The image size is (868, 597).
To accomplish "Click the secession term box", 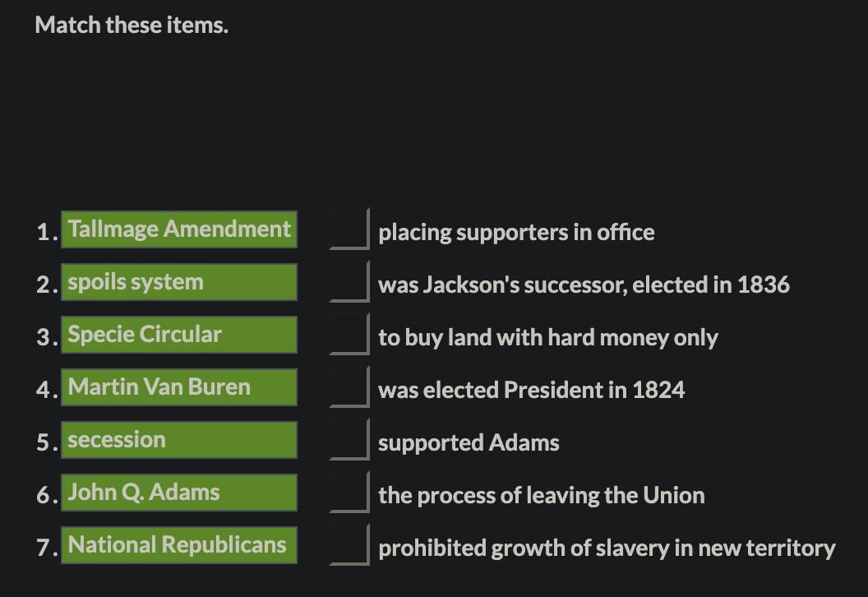I will 178,440.
